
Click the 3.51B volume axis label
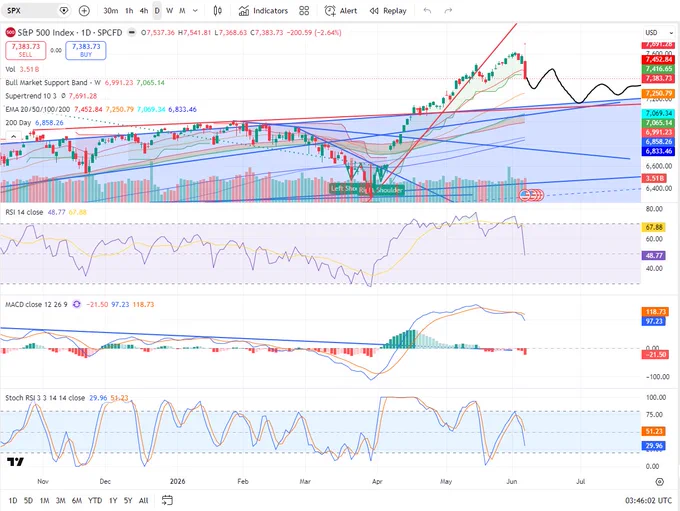654,178
